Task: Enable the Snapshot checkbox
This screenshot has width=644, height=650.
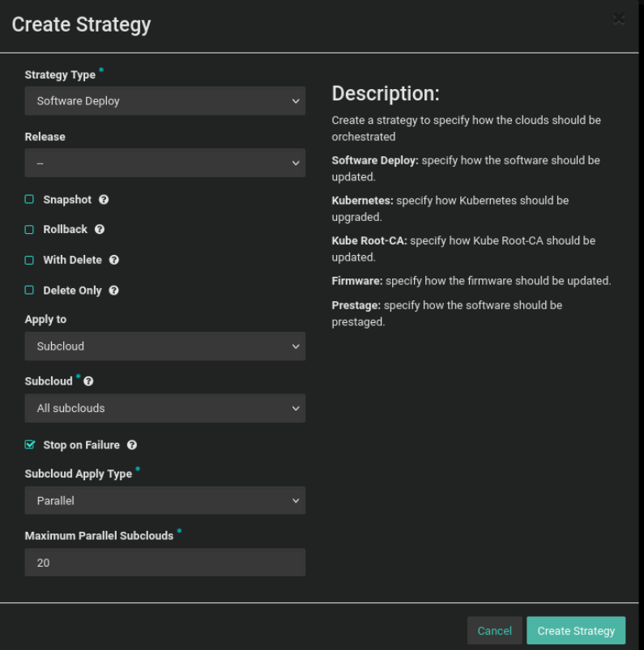Action: pyautogui.click(x=28, y=198)
